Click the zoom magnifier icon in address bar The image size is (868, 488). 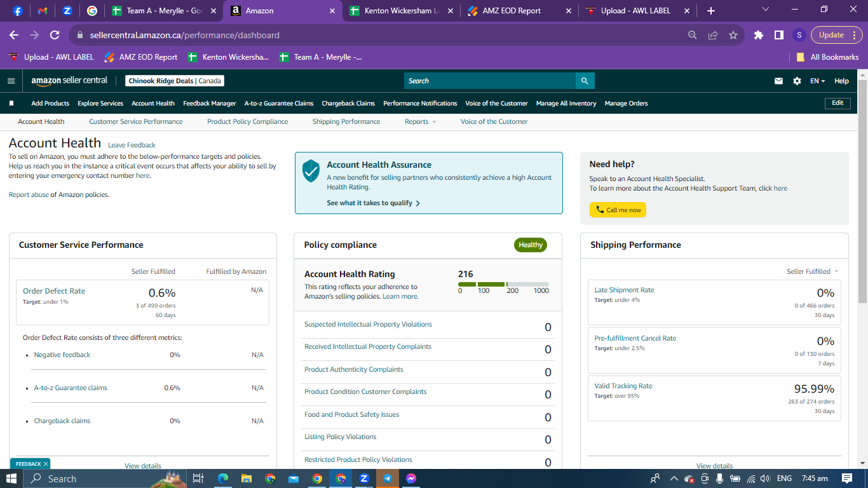(693, 35)
